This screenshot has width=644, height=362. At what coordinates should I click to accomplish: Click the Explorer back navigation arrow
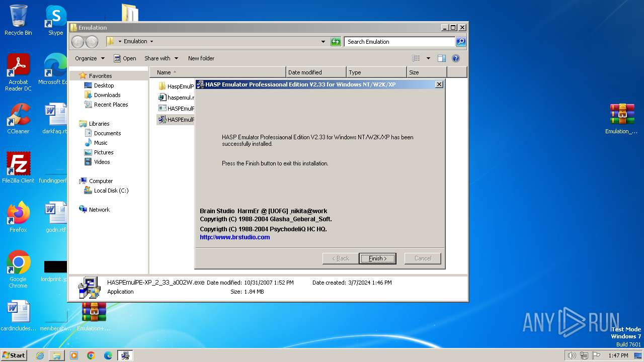(78, 42)
